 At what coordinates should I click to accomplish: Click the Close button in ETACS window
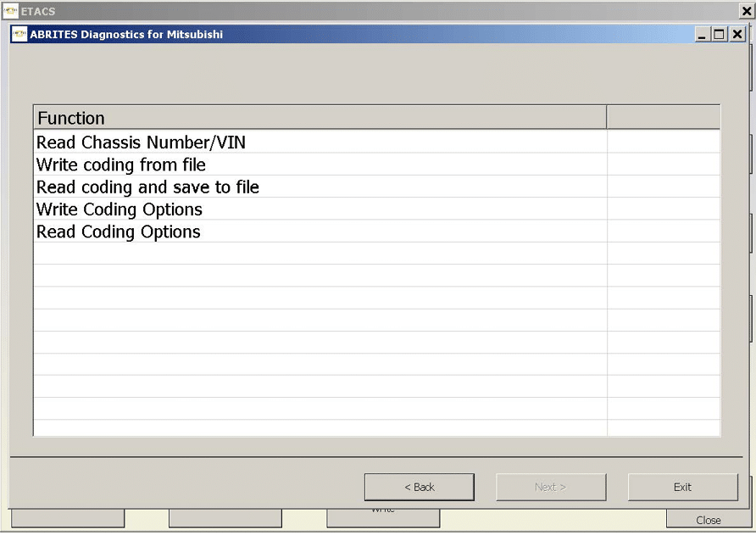tap(708, 520)
